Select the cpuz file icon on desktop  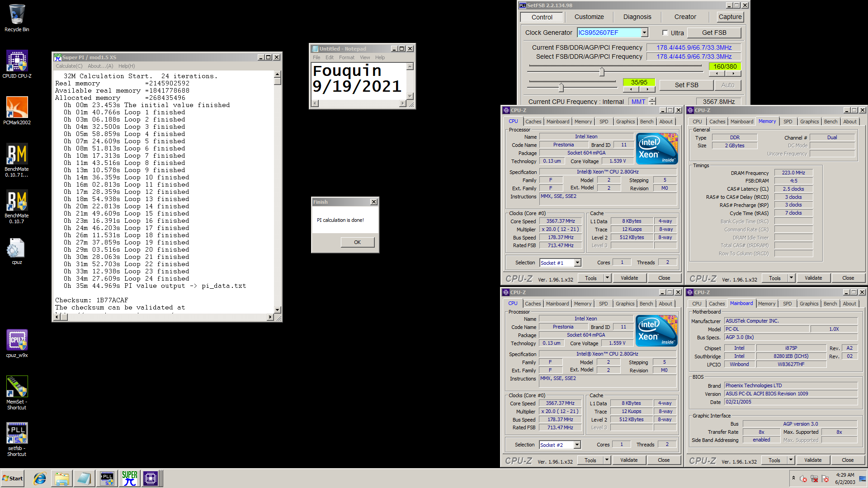(x=17, y=251)
